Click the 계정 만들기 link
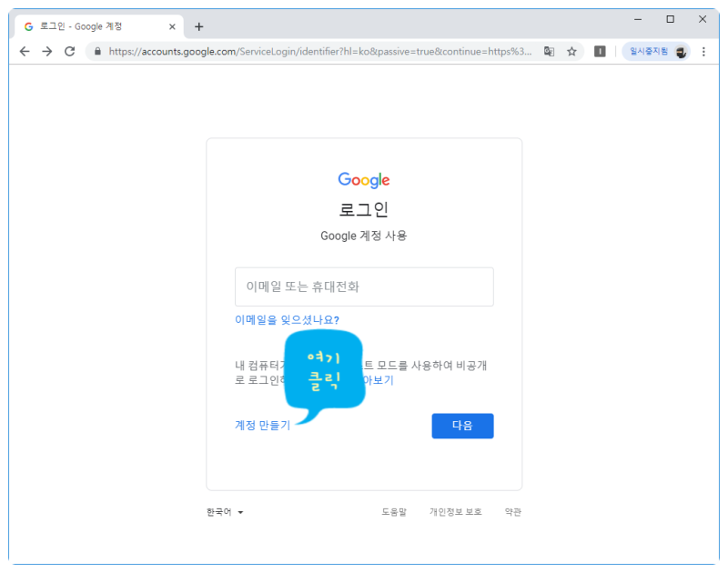This screenshot has height=573, width=728. click(262, 425)
